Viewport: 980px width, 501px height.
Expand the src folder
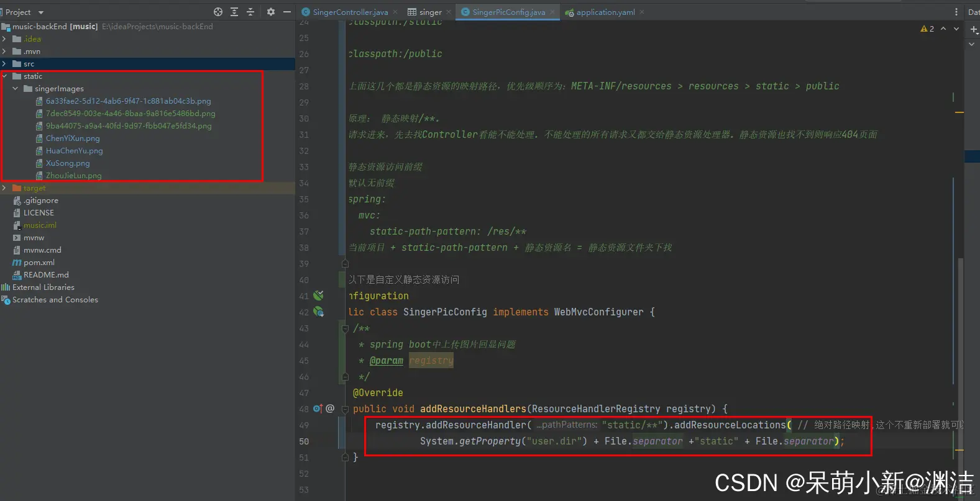click(4, 63)
